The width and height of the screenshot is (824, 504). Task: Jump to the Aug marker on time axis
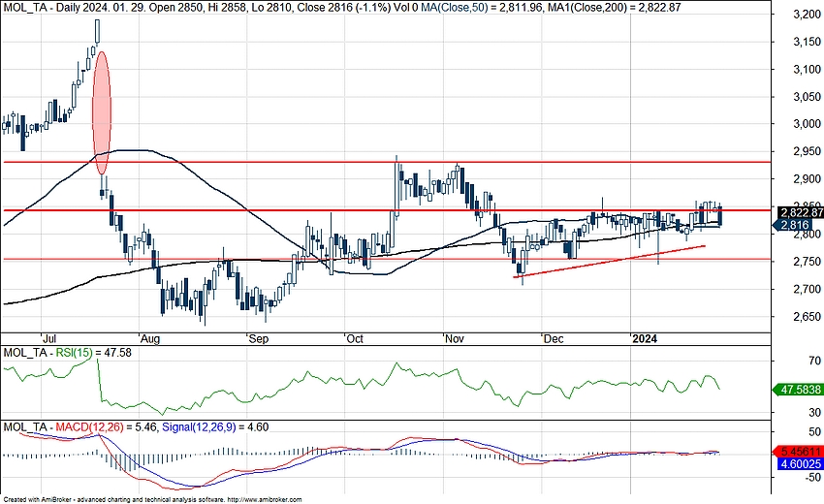point(148,339)
